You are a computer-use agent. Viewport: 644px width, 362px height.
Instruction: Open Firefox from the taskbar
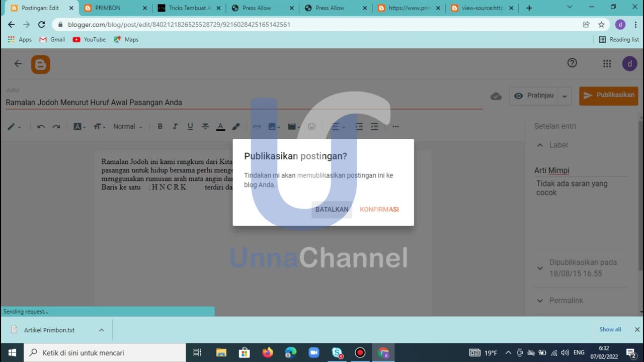[x=268, y=353]
